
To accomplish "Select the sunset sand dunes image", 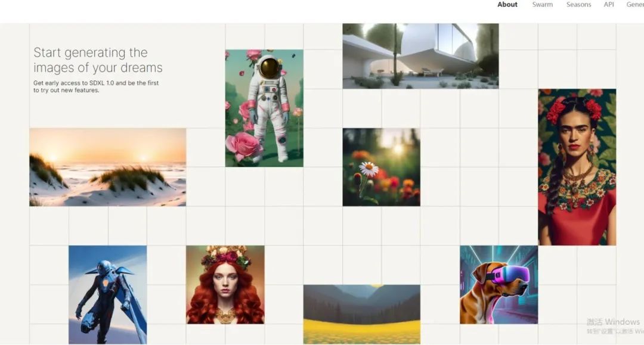I will [x=107, y=167].
